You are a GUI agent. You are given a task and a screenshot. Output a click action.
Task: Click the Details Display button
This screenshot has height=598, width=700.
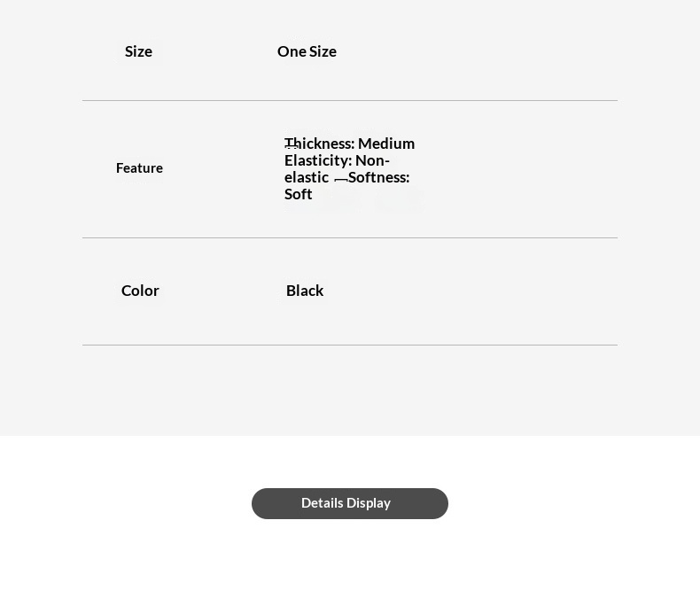coord(349,503)
